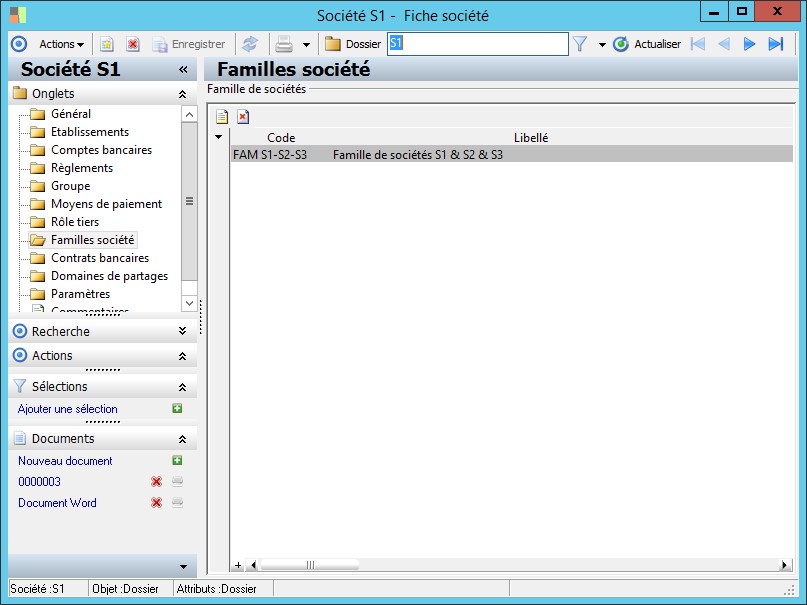Click the new record icon in toolbar

pyautogui.click(x=107, y=44)
